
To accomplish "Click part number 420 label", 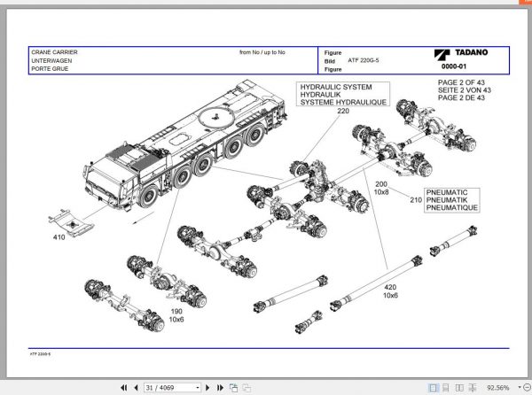I will [390, 287].
